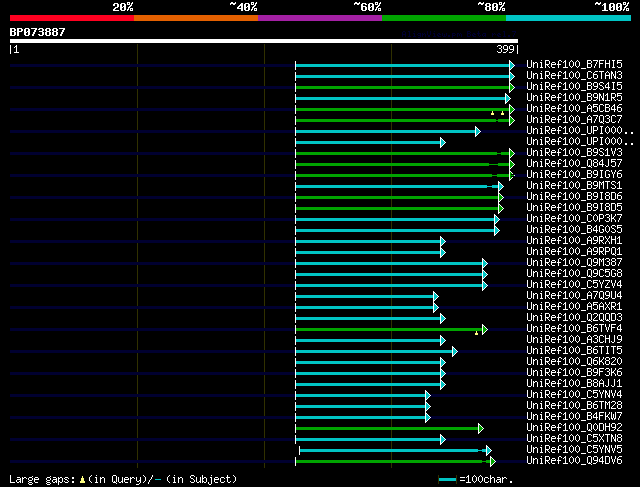The image size is (640, 487).
Task: Click the green alignment bar for Q84J57
Action: pyautogui.click(x=402, y=165)
